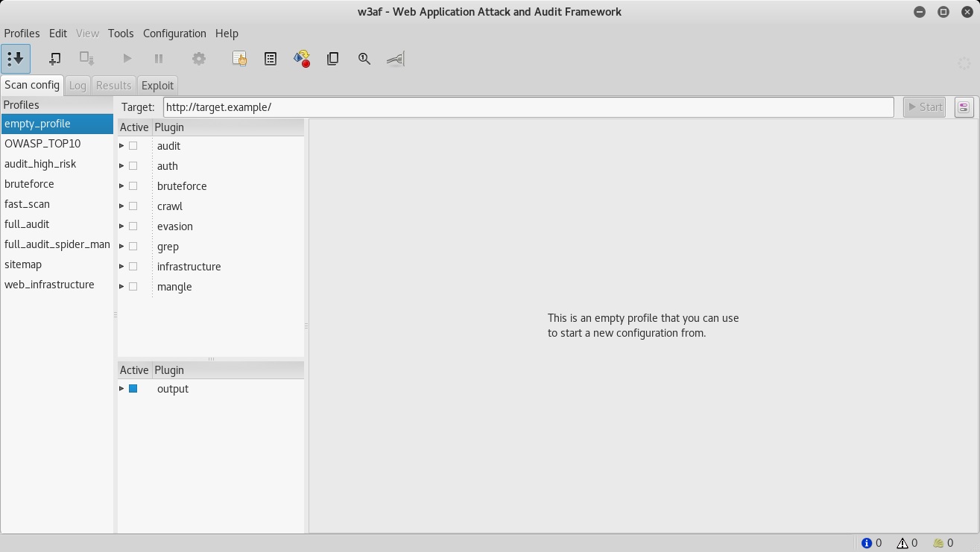Expand the mangle plugin tree
This screenshot has width=980, height=552.
coord(121,287)
